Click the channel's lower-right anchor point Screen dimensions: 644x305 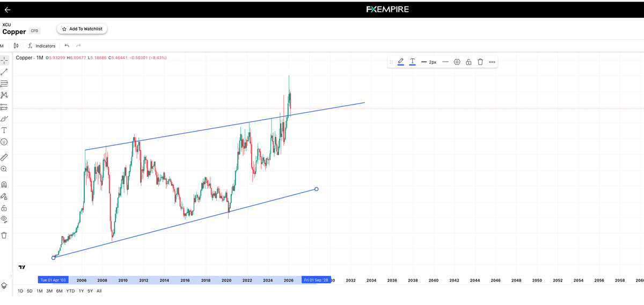pos(317,189)
